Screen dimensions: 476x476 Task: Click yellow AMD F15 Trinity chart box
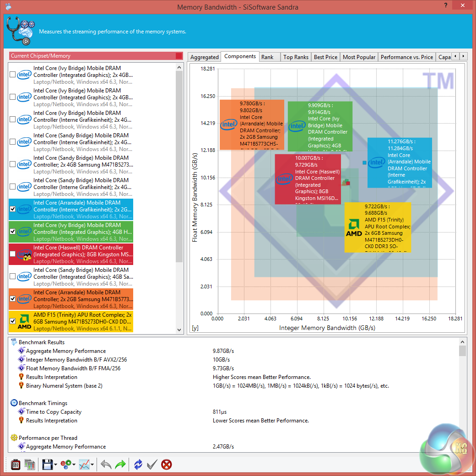point(378,227)
